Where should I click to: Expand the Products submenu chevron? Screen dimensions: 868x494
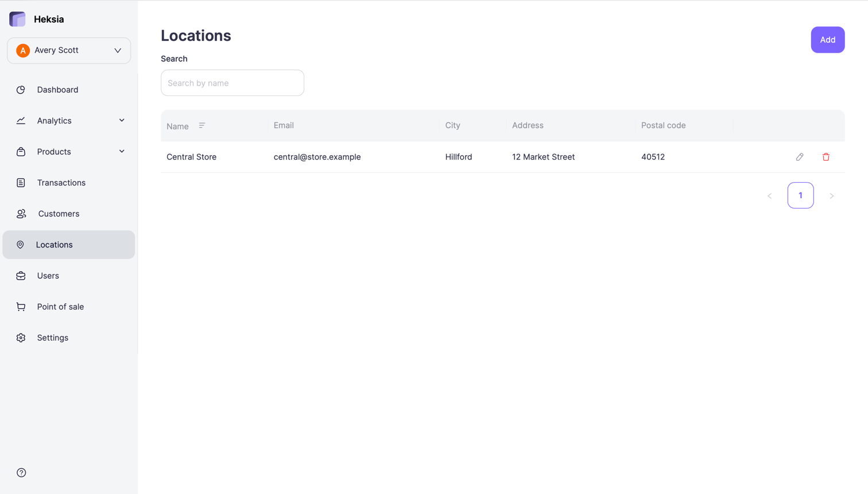tap(122, 152)
